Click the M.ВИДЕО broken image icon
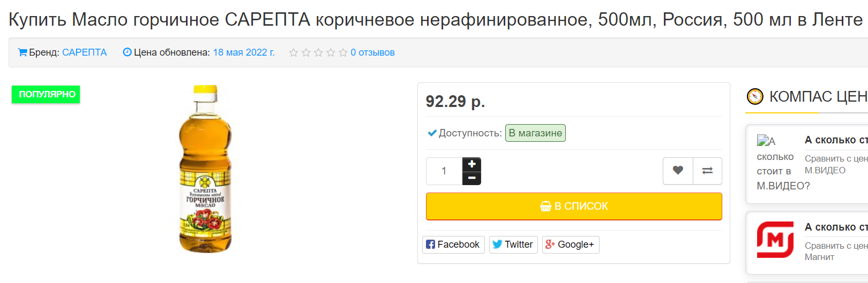Image resolution: width=868 pixels, height=283 pixels. coord(762,141)
